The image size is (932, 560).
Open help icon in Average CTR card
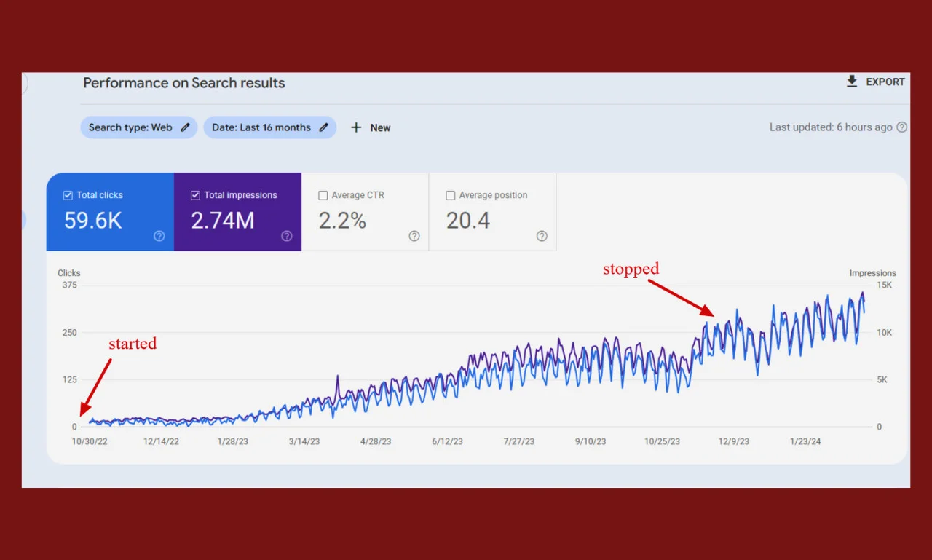click(x=414, y=236)
